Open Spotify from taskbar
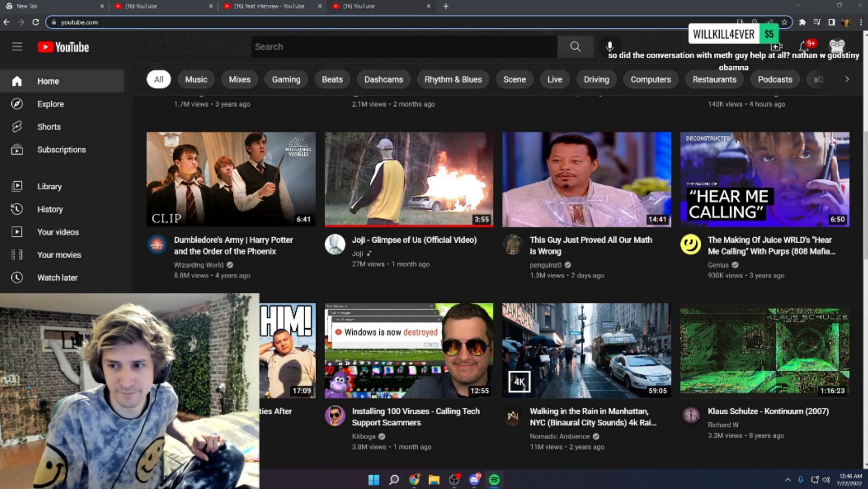868x489 pixels. click(x=494, y=480)
